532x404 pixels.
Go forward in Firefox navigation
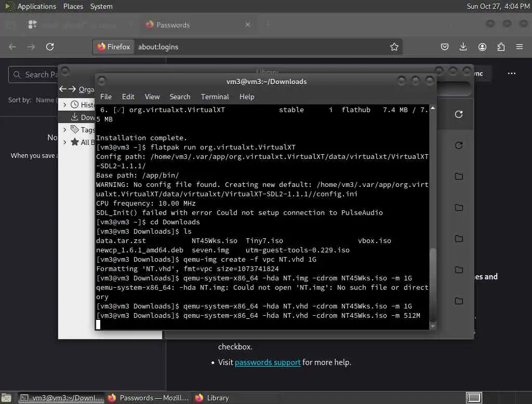(x=31, y=47)
